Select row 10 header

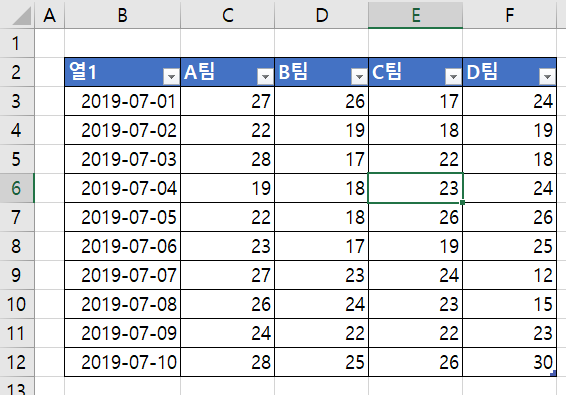pyautogui.click(x=17, y=304)
